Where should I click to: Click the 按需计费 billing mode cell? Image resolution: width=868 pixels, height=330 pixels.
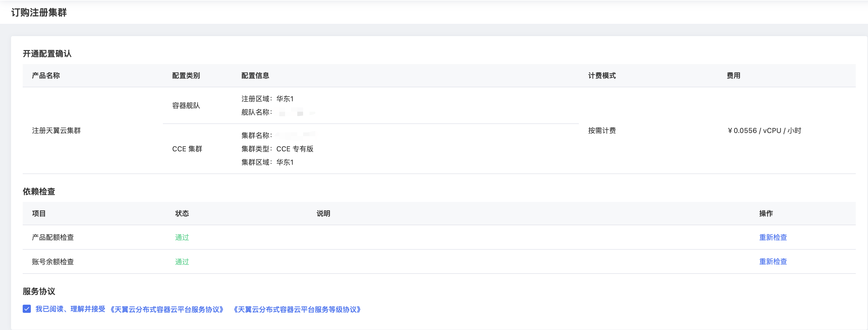tap(602, 130)
